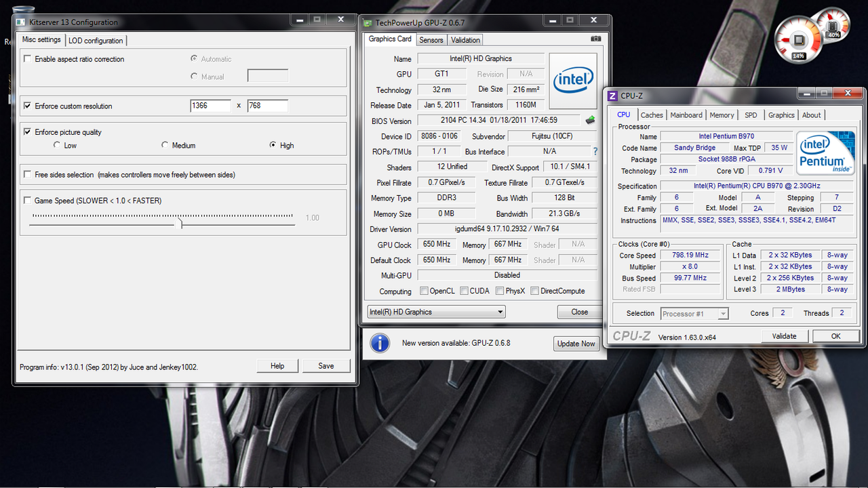Click GPU-Z screenshot camera icon

coord(595,39)
